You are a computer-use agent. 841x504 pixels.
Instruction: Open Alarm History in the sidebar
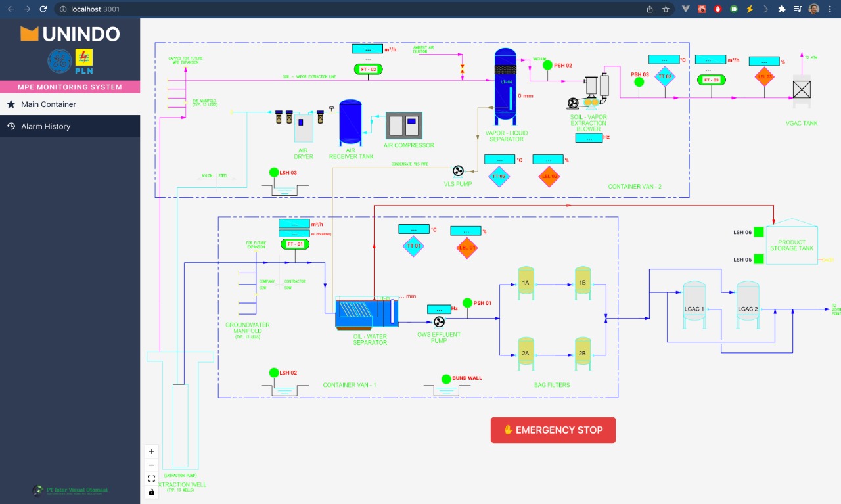[45, 126]
